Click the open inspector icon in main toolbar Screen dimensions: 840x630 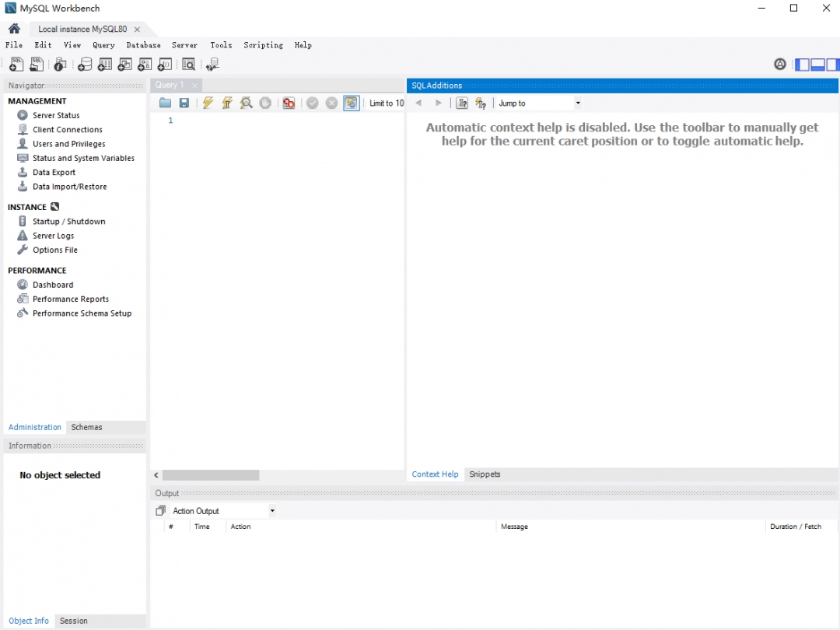(x=60, y=65)
